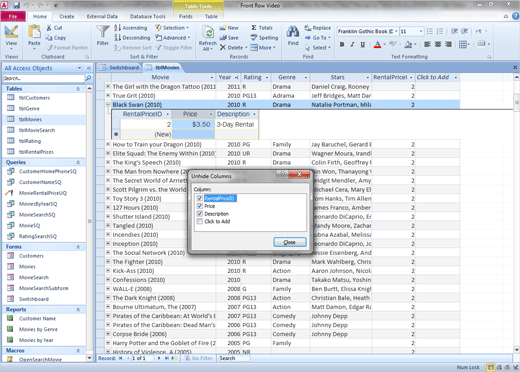Screen dimensions: 520x372
Task: Click the Totals sigma icon
Action: (254, 28)
